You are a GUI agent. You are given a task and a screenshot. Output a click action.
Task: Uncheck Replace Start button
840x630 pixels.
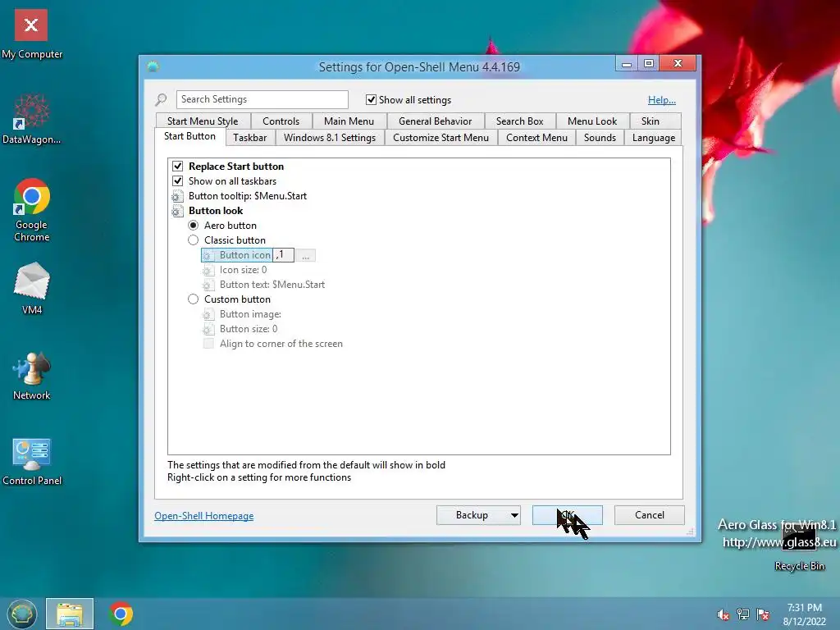pos(178,166)
